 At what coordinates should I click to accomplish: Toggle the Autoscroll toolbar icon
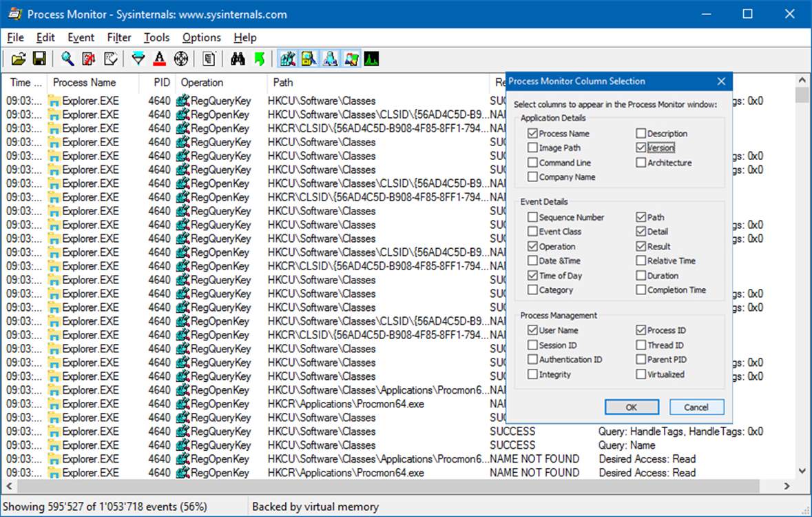(x=89, y=59)
